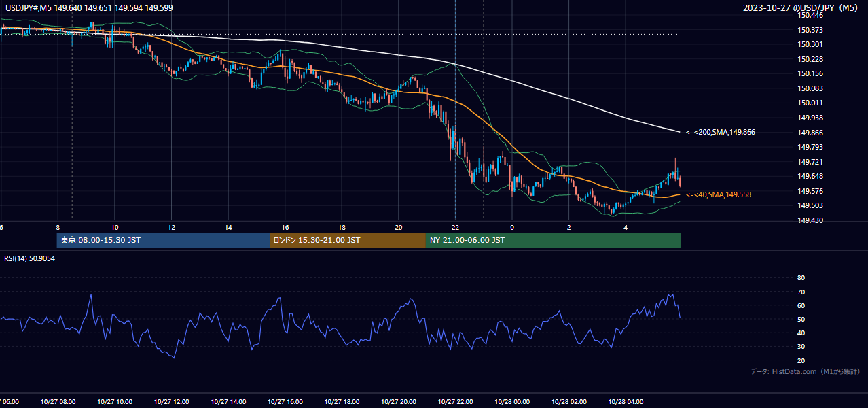Viewport: 868px width, 408px height.
Task: Select the ロンドン 15:30-21:00 JST session bar
Action: (348, 240)
